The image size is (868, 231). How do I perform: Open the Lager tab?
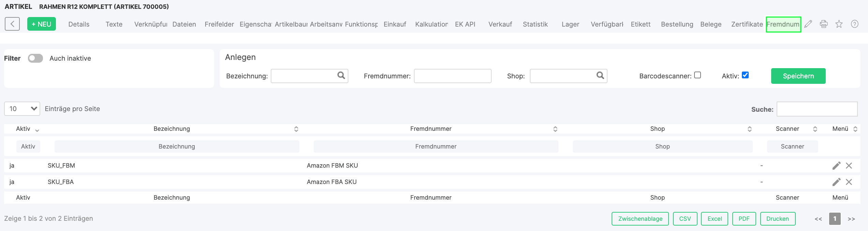point(570,24)
